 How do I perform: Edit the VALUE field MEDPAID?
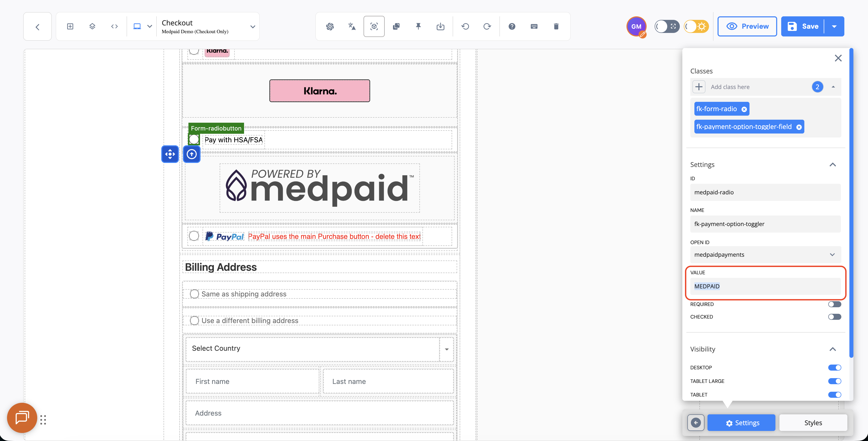pos(765,286)
